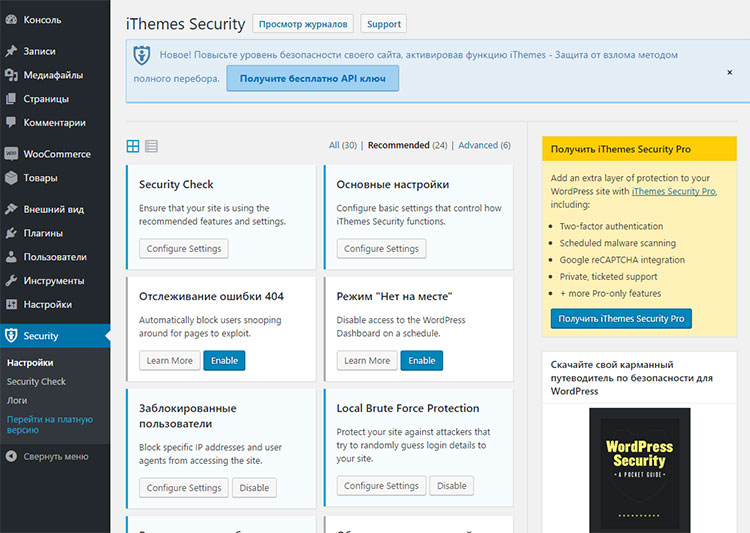Enable Режим Нет на месте module

[422, 361]
